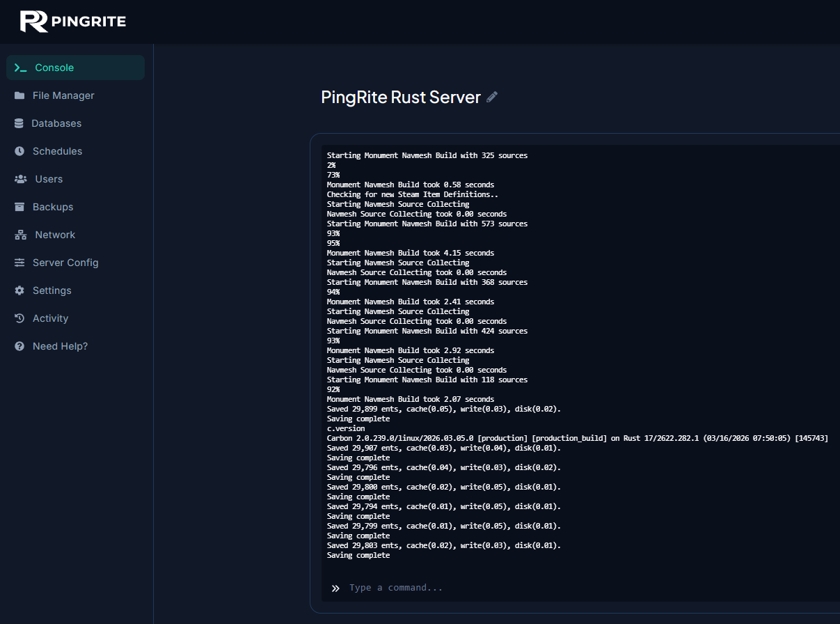Image resolution: width=840 pixels, height=624 pixels.
Task: Select the Console terminal icon
Action: point(19,68)
